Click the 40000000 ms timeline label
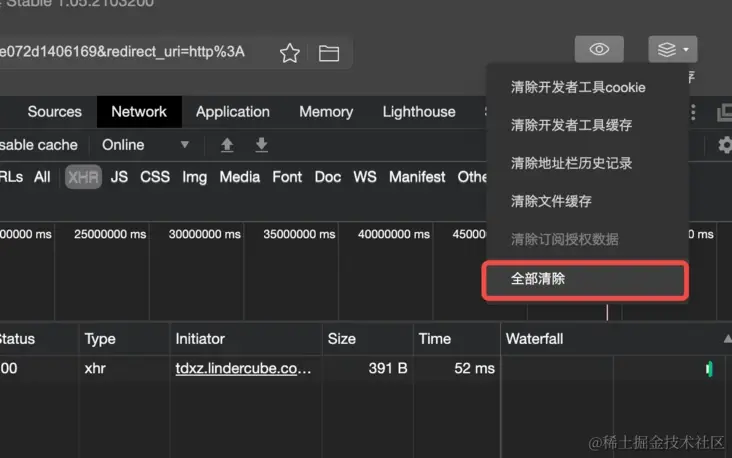 point(394,234)
